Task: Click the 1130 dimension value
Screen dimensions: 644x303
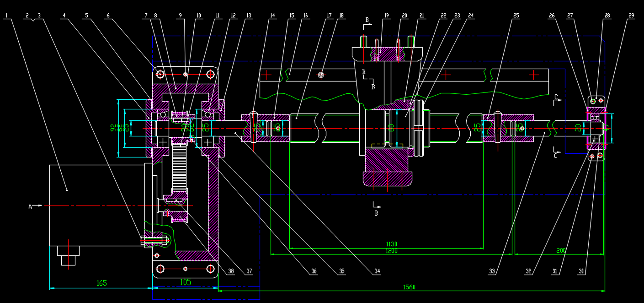Action: (391, 244)
